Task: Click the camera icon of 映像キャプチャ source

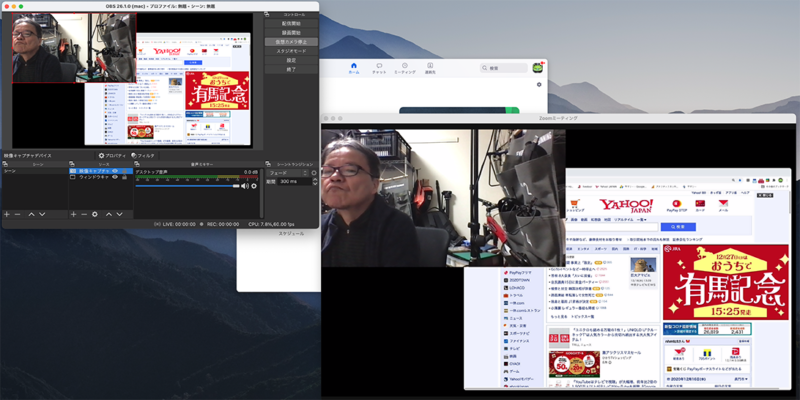Action: point(72,171)
